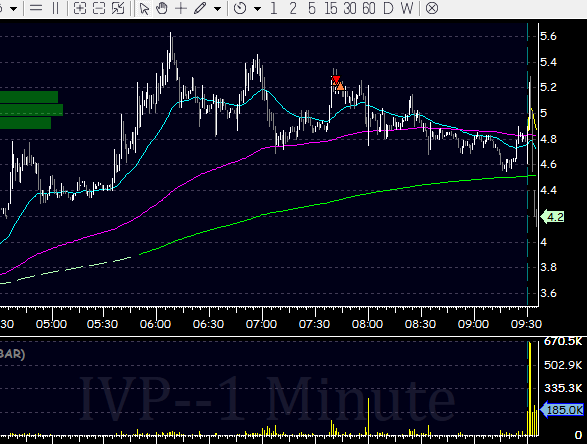Switch to 30 minute interval

pos(350,8)
